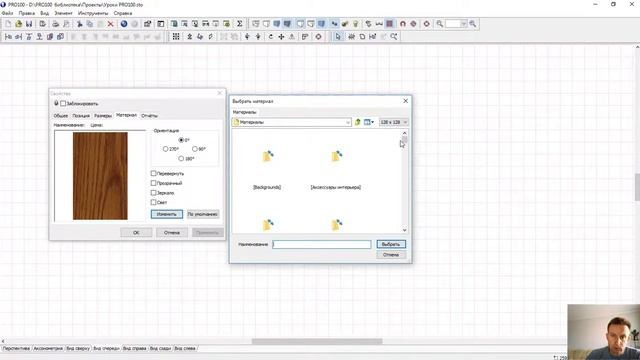This screenshot has height=360, width=640.
Task: Click the Open project folder icon
Action: click(x=18, y=24)
